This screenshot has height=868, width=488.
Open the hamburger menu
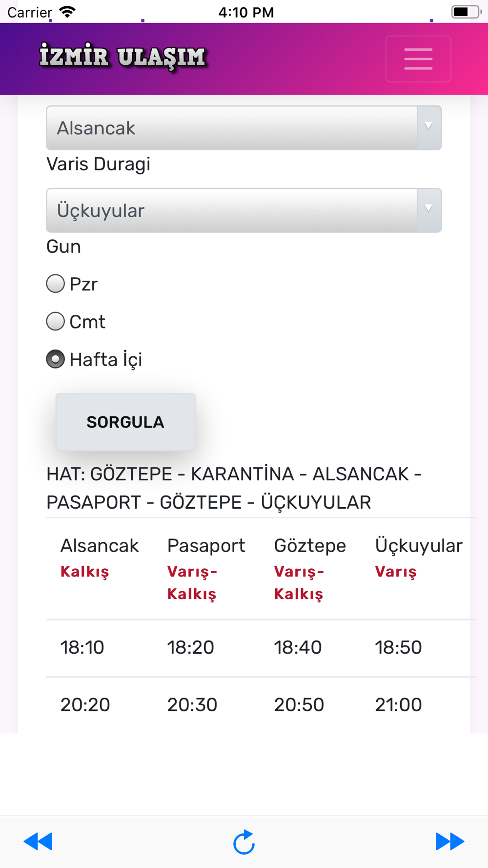[x=418, y=59]
